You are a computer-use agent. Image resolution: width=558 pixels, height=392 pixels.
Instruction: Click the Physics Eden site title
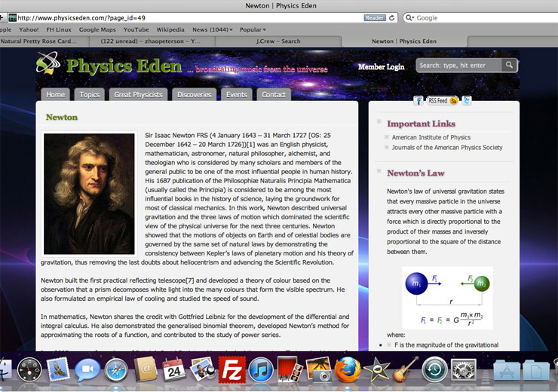[124, 66]
